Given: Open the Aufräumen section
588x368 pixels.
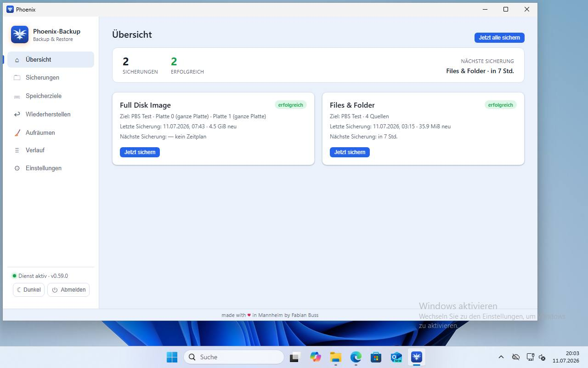Looking at the screenshot, I should 51,132.
